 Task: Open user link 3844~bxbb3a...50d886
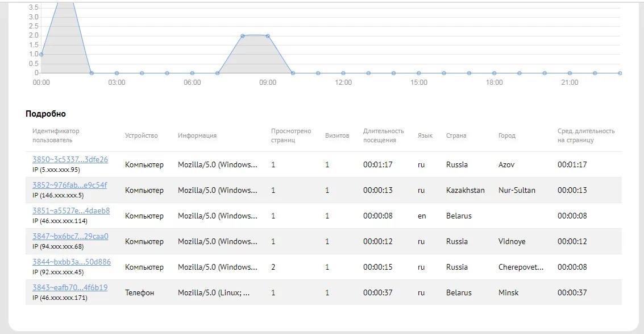(x=72, y=262)
